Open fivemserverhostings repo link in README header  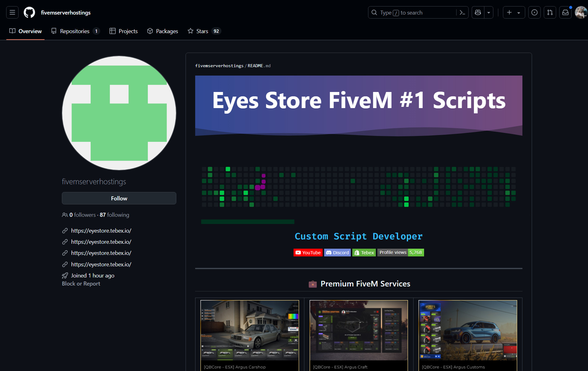(x=219, y=66)
